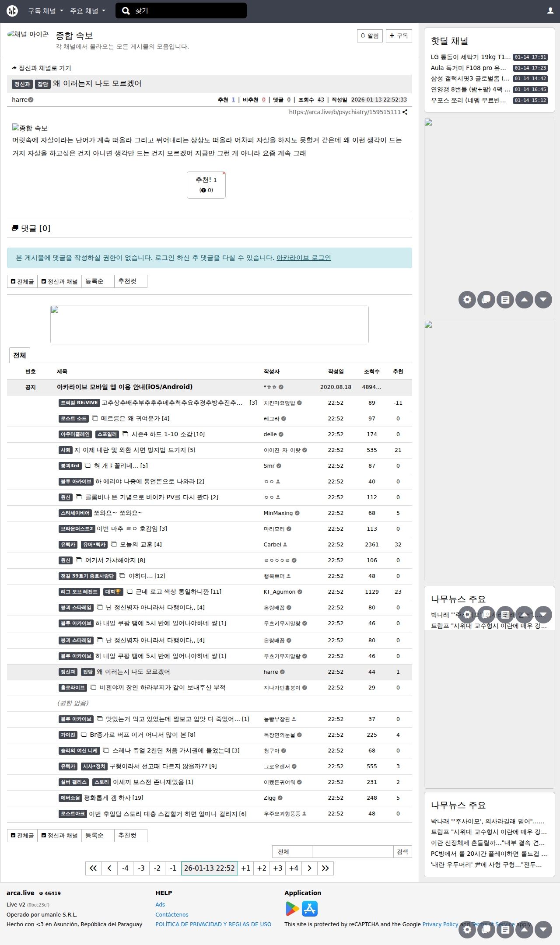Open POLÍTICA DE PRIVACIDAD Y REGLAS DE USO
Viewport: 560px width, 945px height.
[x=213, y=924]
